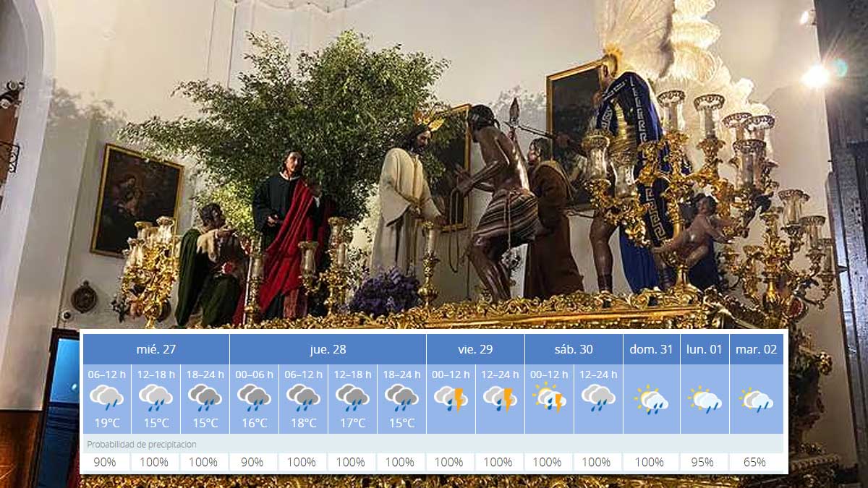Click the rain icon under jue. 28 00–06 h
Viewport: 868px width, 488px height.
pos(255,398)
